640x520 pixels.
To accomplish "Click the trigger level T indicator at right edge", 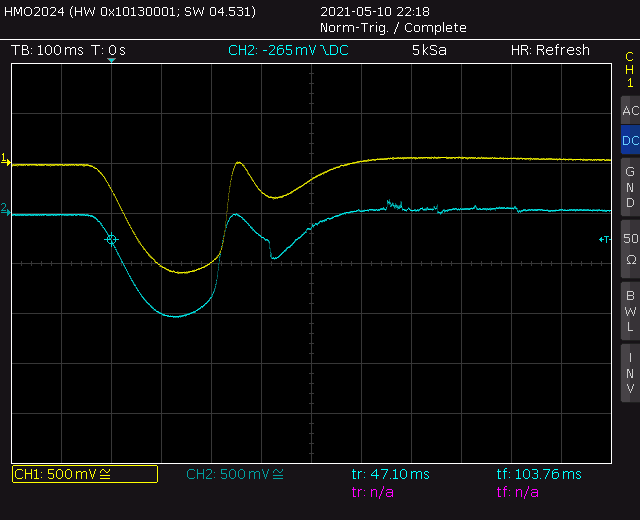I will tap(604, 240).
